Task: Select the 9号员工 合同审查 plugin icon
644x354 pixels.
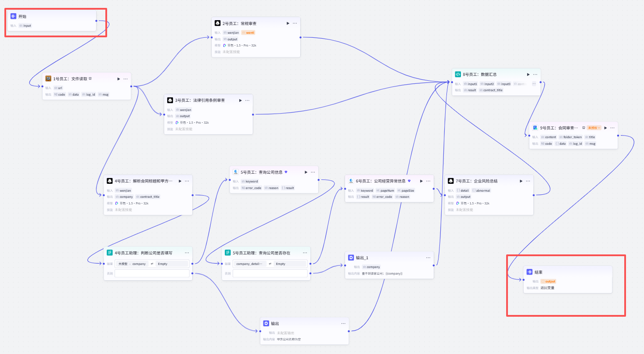Action: pos(535,128)
